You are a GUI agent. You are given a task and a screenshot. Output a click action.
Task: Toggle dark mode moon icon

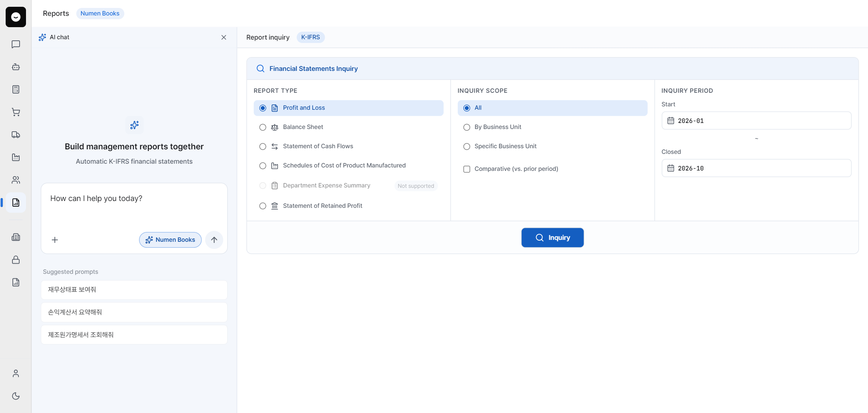pos(16,396)
